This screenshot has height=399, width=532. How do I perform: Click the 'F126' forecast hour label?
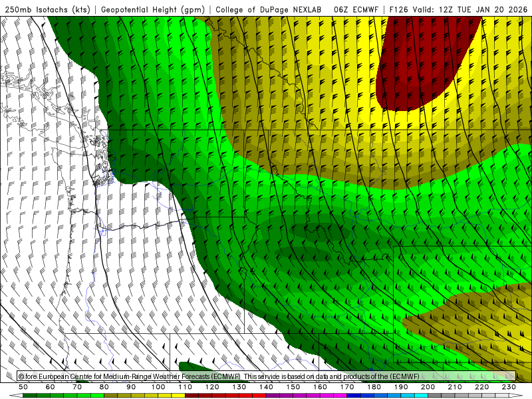[399, 10]
